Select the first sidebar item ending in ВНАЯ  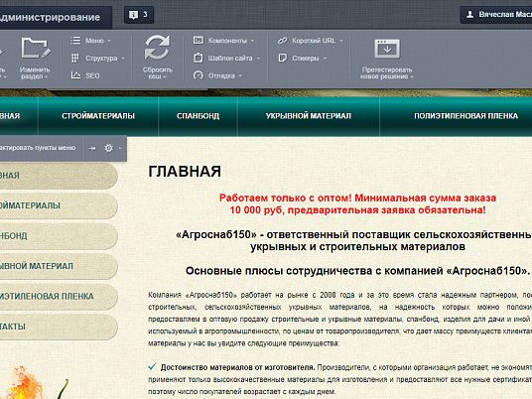click(59, 176)
